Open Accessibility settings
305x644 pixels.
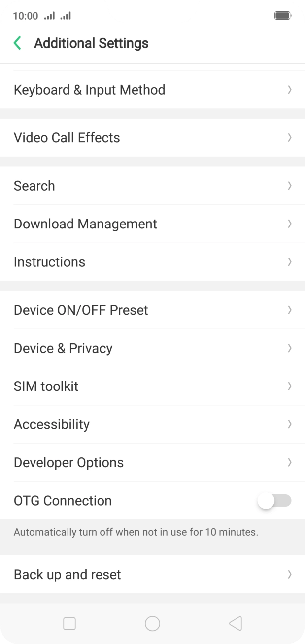click(x=52, y=424)
